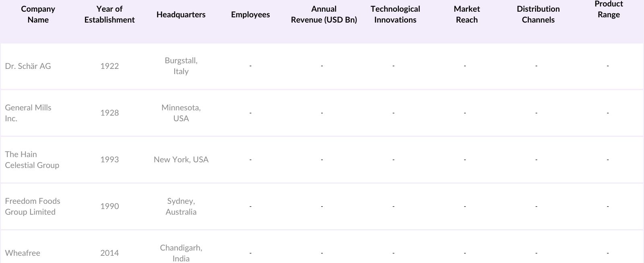Click the Annual Revenue (USD Bn) header

click(324, 14)
